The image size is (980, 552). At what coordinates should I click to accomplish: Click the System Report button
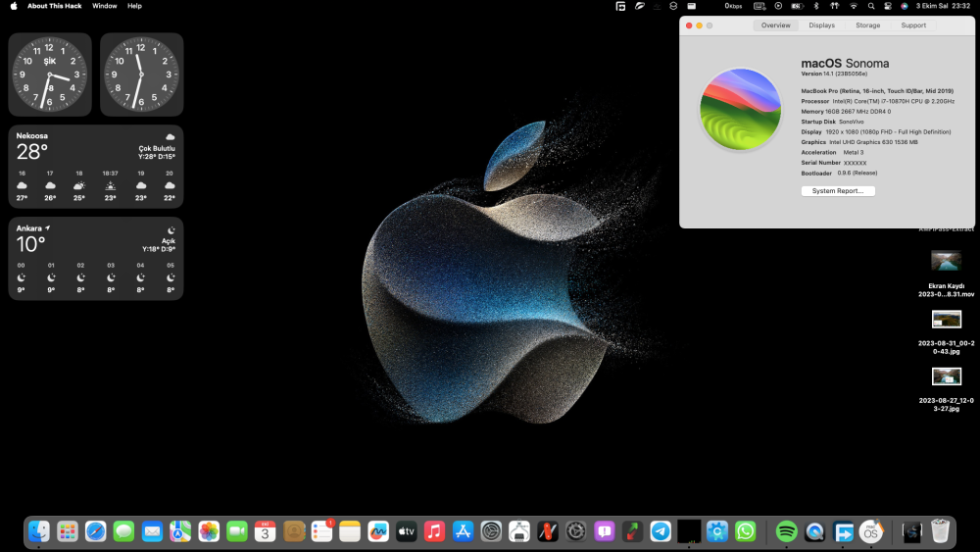(838, 190)
